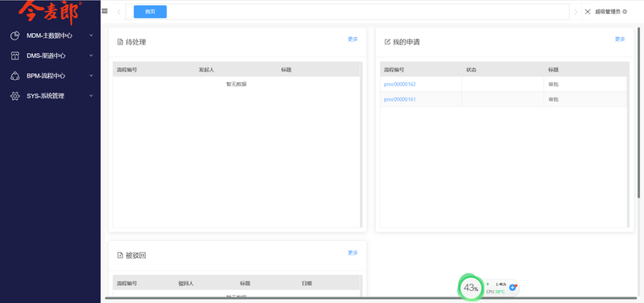Click the settings icon next to 超级管理员

(x=625, y=12)
